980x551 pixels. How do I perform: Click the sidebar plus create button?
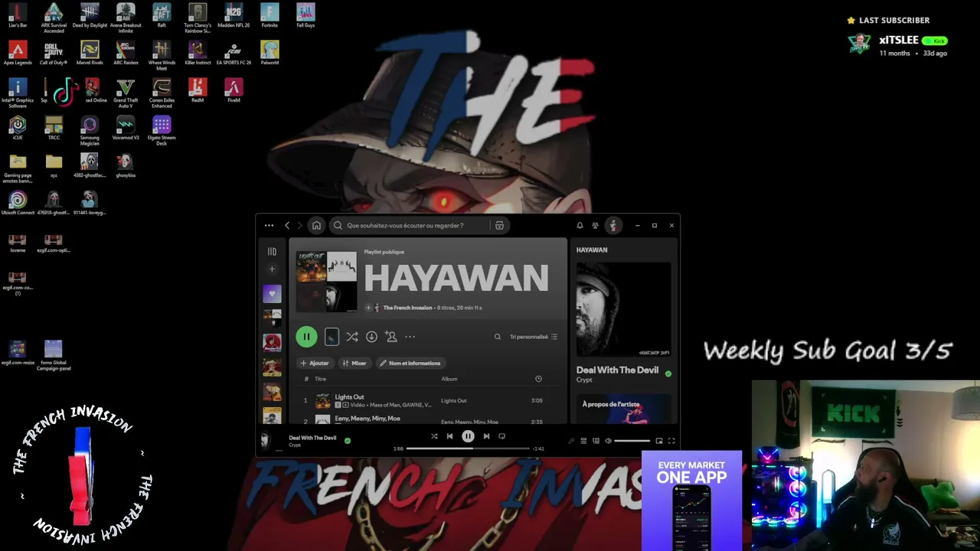tap(272, 269)
